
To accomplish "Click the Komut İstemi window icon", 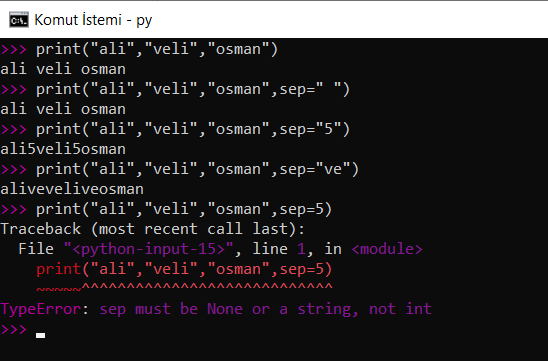I will pyautogui.click(x=19, y=20).
